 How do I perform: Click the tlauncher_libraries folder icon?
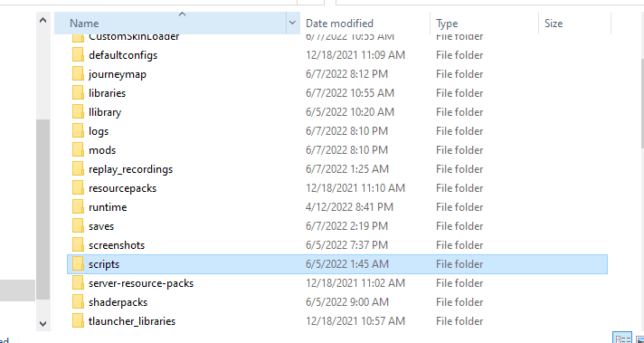78,320
